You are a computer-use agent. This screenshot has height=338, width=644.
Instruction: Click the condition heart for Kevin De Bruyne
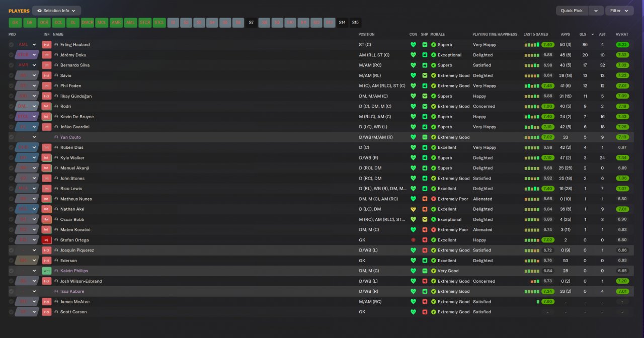click(414, 117)
